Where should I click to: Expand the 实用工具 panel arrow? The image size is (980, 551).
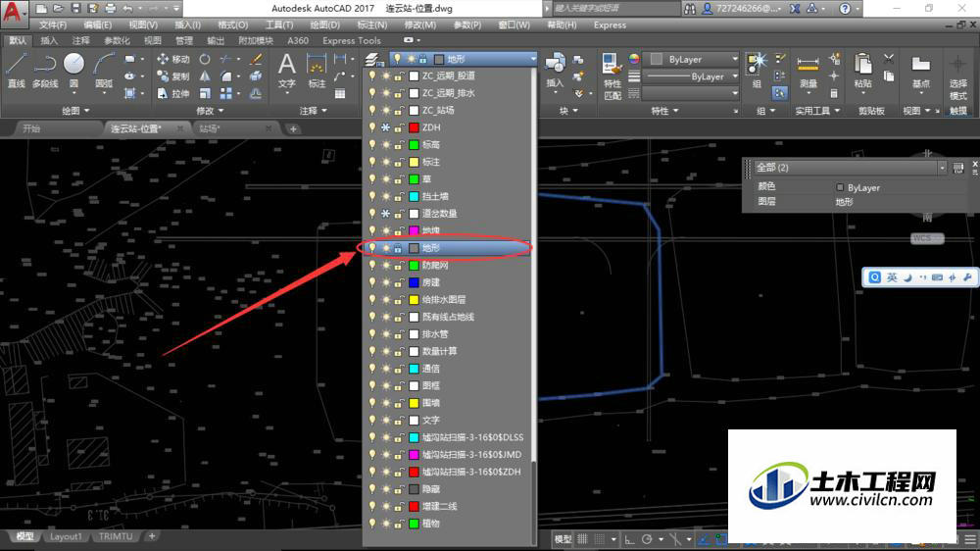tap(837, 111)
